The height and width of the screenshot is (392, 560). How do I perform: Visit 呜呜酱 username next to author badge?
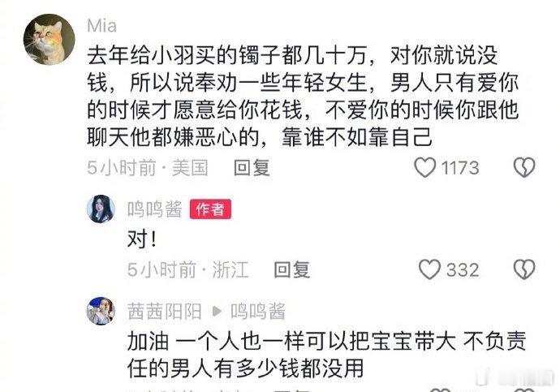click(x=155, y=209)
